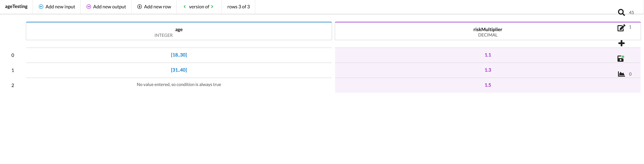The image size is (644, 164).
Task: Go to previous version using left chevron
Action: [184, 7]
